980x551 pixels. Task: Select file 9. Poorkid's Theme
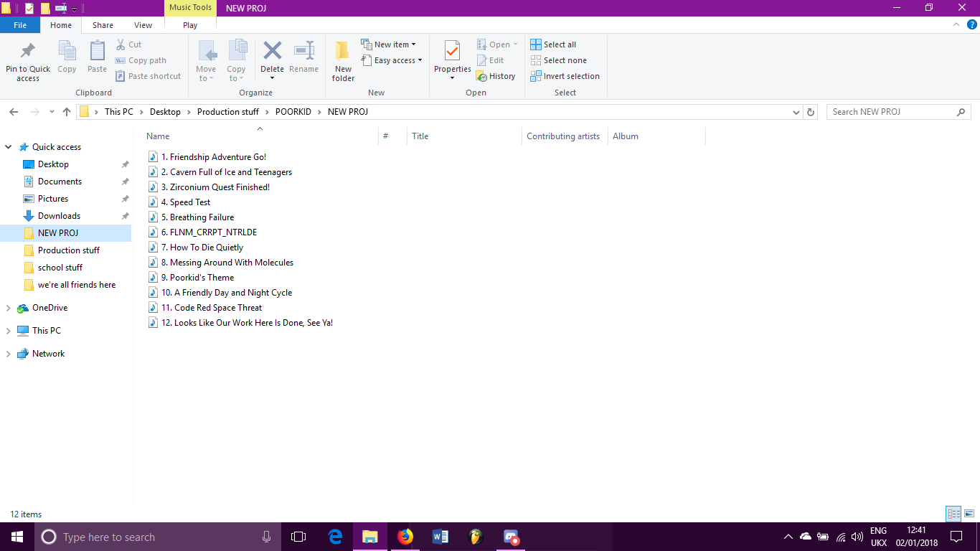[197, 278]
